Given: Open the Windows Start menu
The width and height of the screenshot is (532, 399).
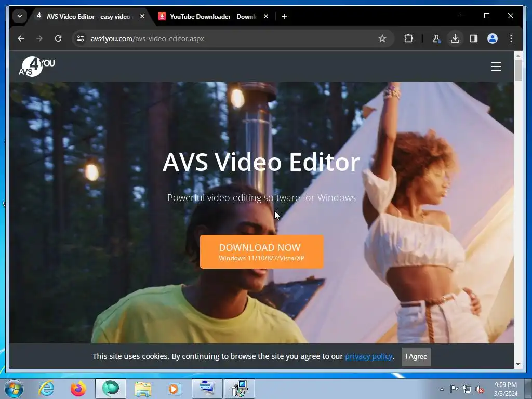Looking at the screenshot, I should (x=14, y=389).
